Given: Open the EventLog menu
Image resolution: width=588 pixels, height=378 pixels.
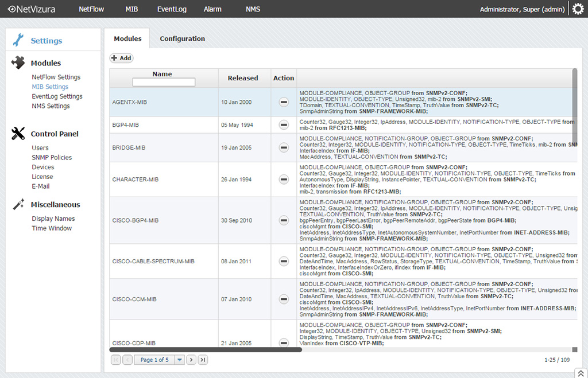Looking at the screenshot, I should pos(172,9).
